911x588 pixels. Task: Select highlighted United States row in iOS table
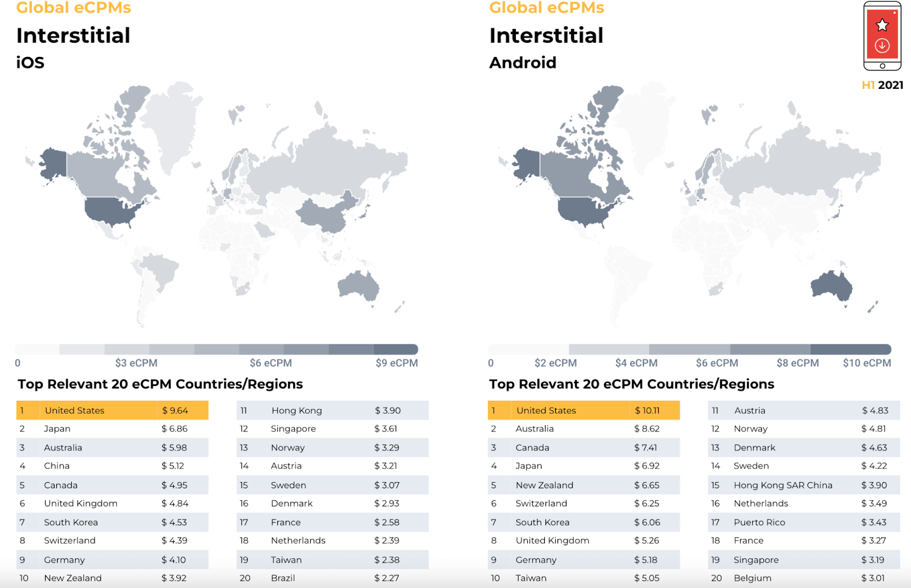(x=112, y=410)
